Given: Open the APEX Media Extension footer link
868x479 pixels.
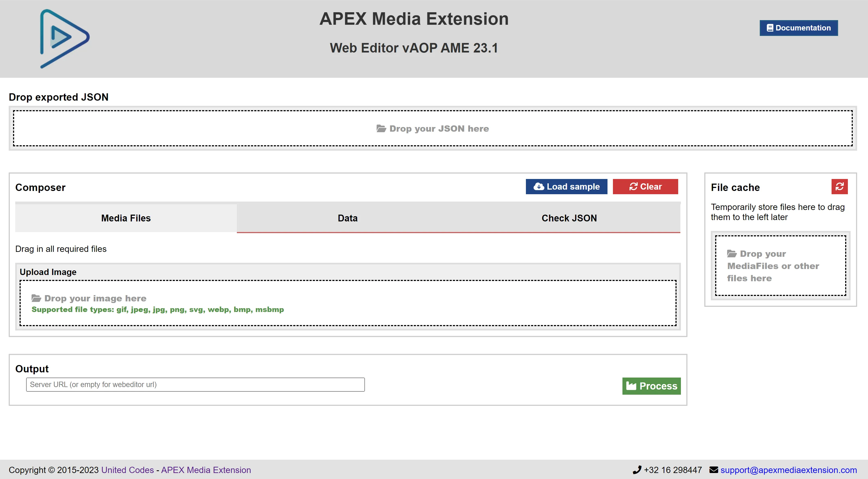Looking at the screenshot, I should 206,470.
